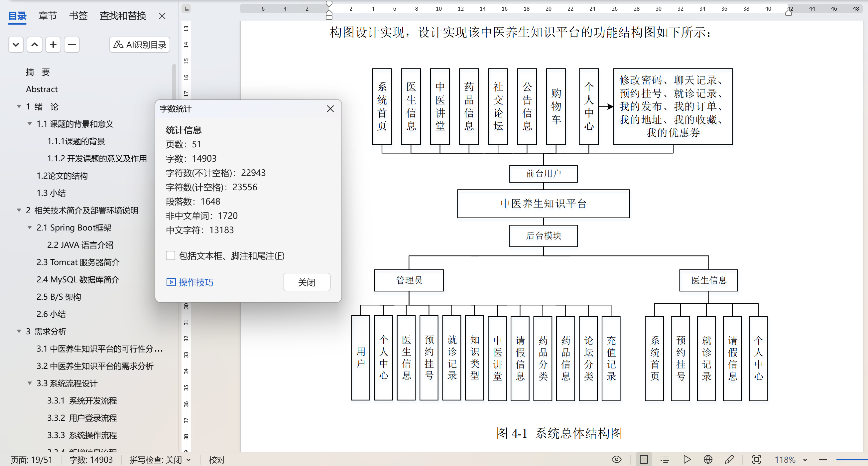Click the play reading mode icon
The width and height of the screenshot is (868, 466).
coord(687,459)
